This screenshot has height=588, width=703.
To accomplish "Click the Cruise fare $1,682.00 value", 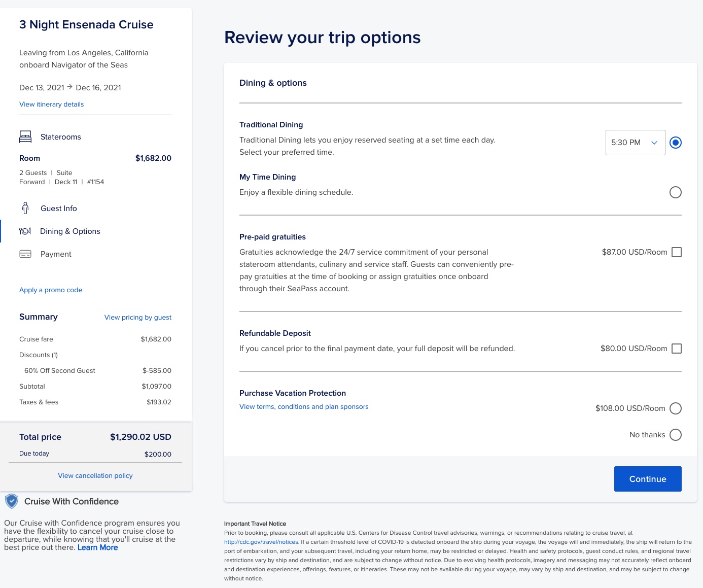I will point(156,339).
